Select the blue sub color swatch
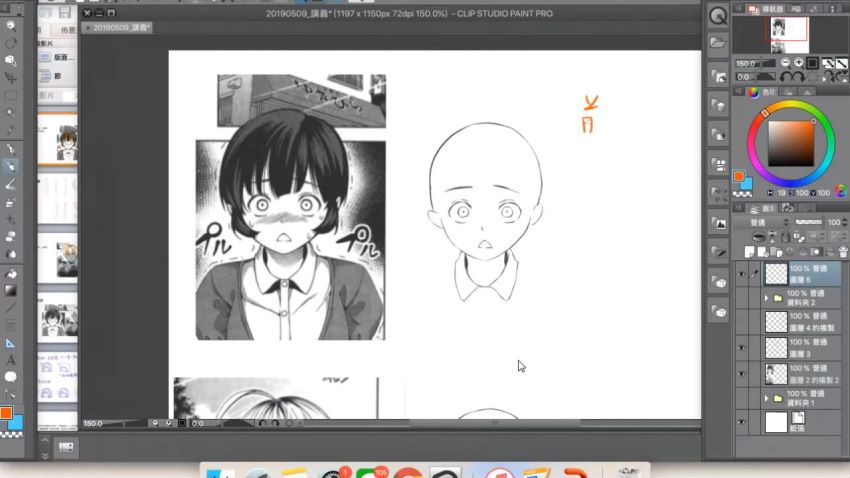The image size is (850, 478). click(x=17, y=423)
